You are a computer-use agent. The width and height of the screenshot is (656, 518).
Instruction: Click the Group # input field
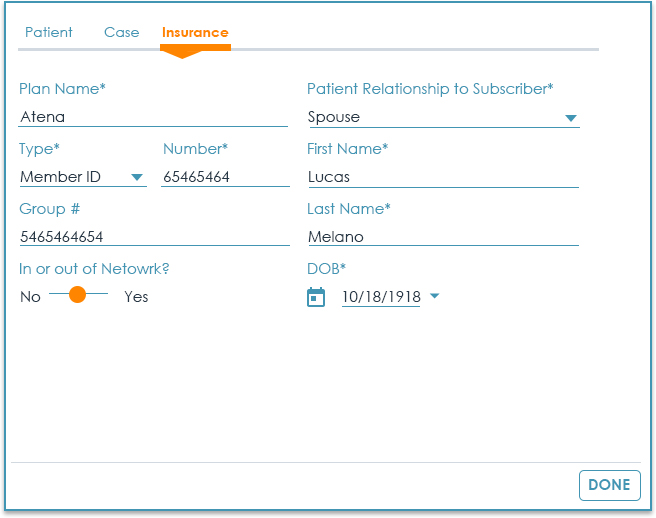click(153, 237)
